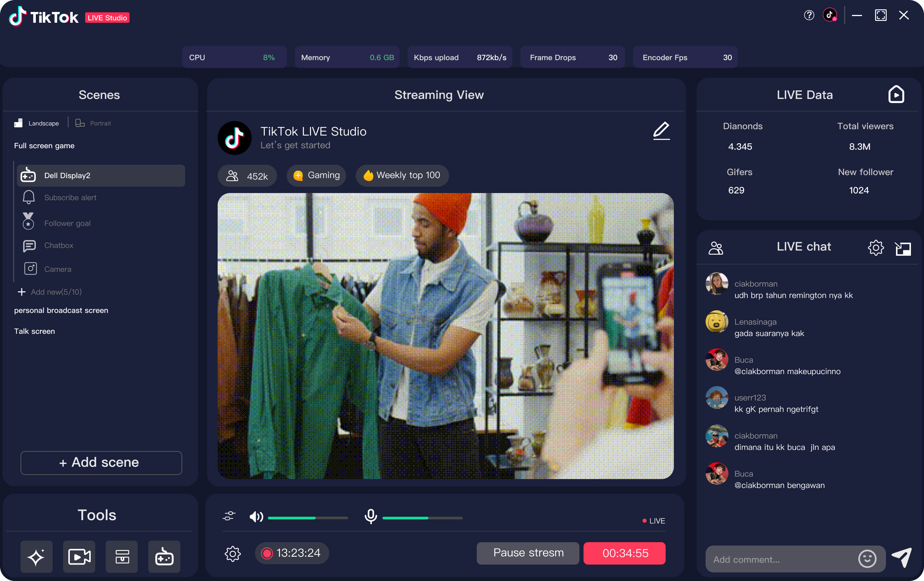
Task: Click userr123's chat avatar
Action: point(717,398)
